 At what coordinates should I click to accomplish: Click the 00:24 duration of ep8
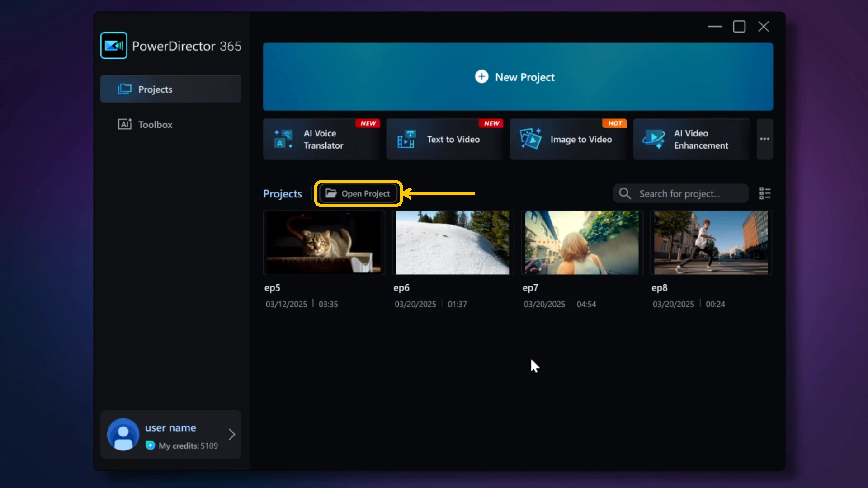715,304
